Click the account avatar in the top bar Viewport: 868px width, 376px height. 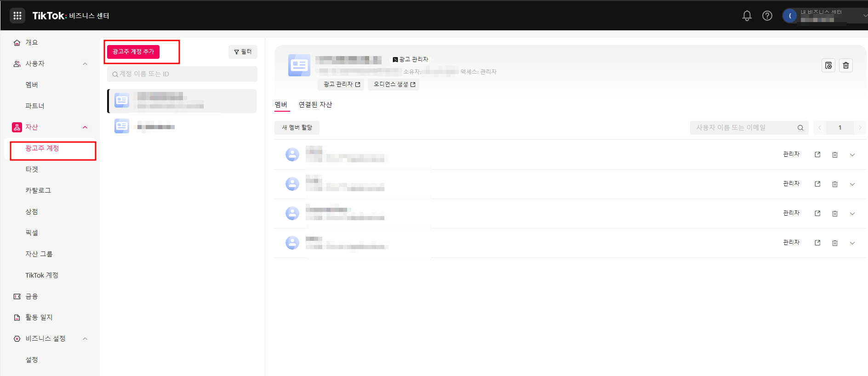[790, 16]
